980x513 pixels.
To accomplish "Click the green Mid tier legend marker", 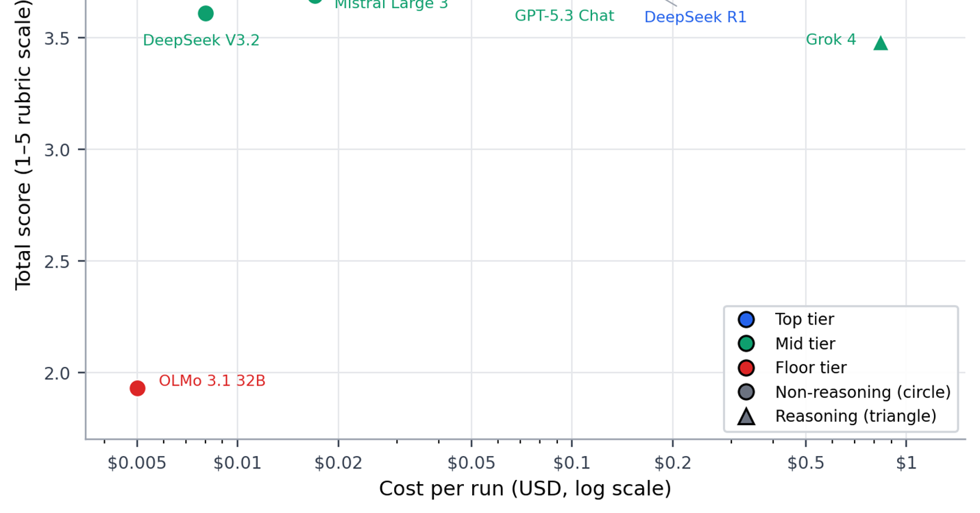I will [x=746, y=344].
